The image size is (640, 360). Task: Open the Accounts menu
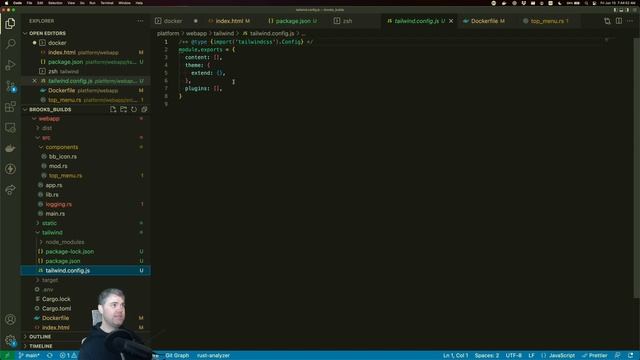[10, 320]
